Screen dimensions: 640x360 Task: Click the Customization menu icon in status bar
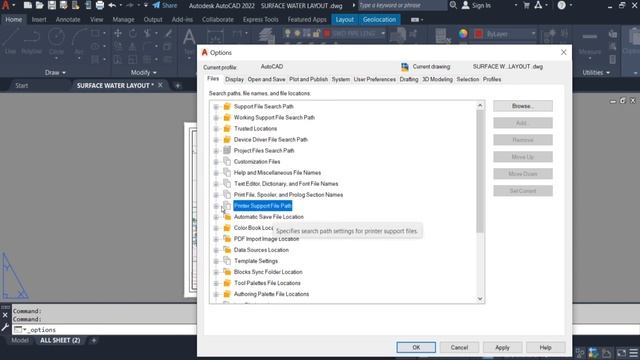633,353
